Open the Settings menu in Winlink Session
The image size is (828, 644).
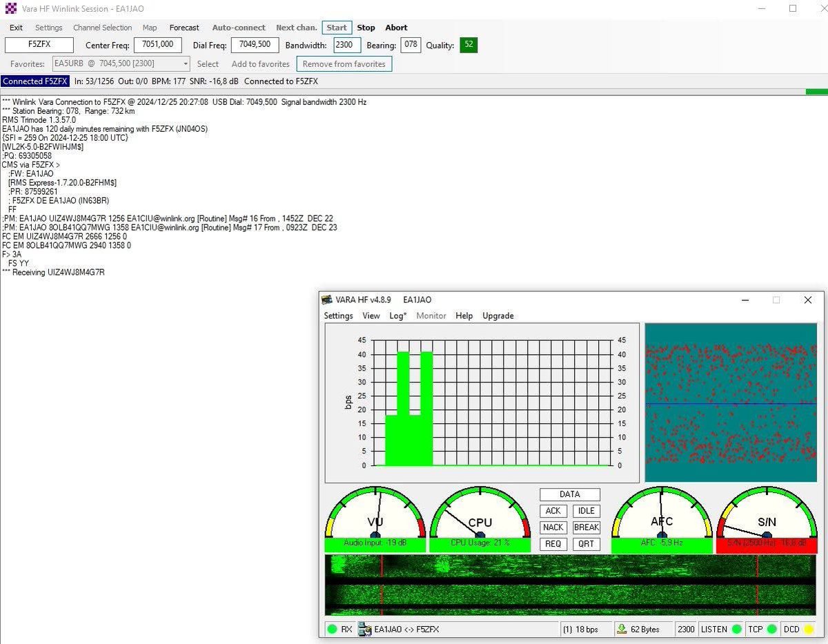point(49,28)
